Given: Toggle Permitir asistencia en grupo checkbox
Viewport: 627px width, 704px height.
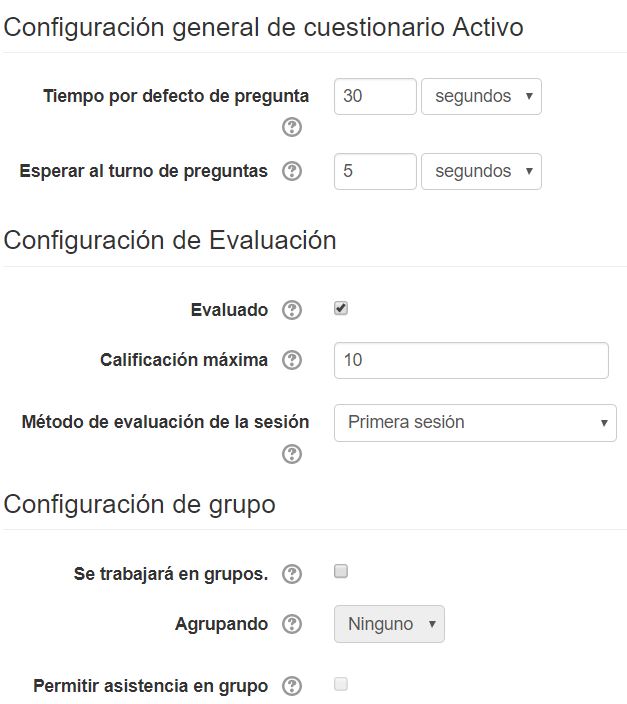Looking at the screenshot, I should [341, 685].
